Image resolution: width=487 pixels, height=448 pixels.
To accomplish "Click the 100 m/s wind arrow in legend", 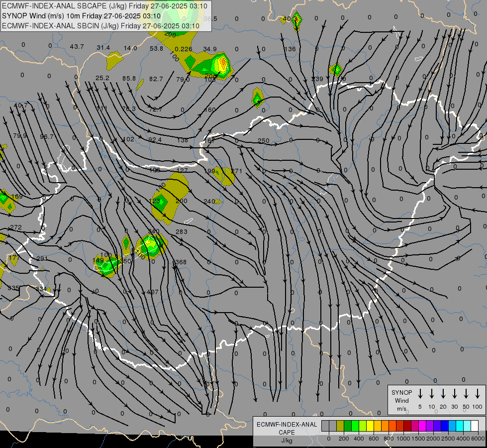I will 478,393.
